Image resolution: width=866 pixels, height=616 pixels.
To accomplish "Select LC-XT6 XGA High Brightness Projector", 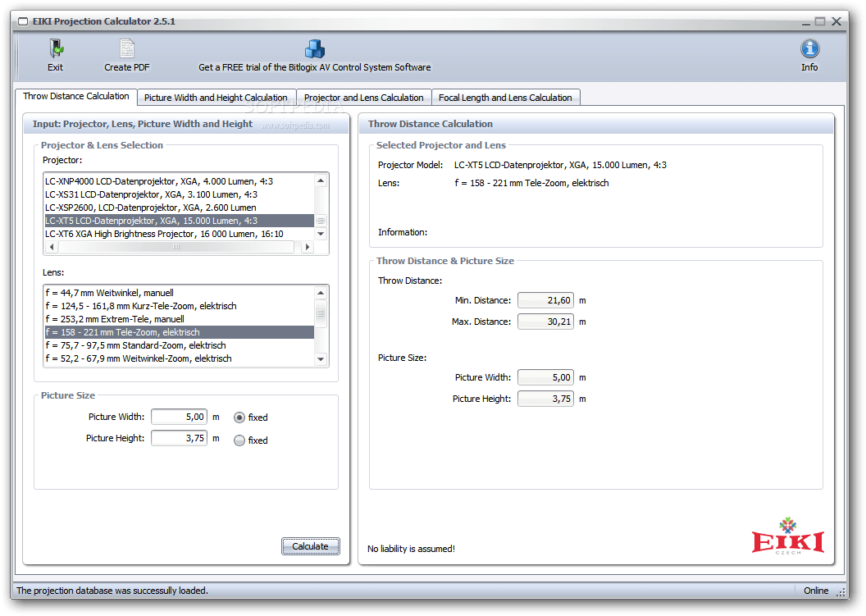I will 164,234.
